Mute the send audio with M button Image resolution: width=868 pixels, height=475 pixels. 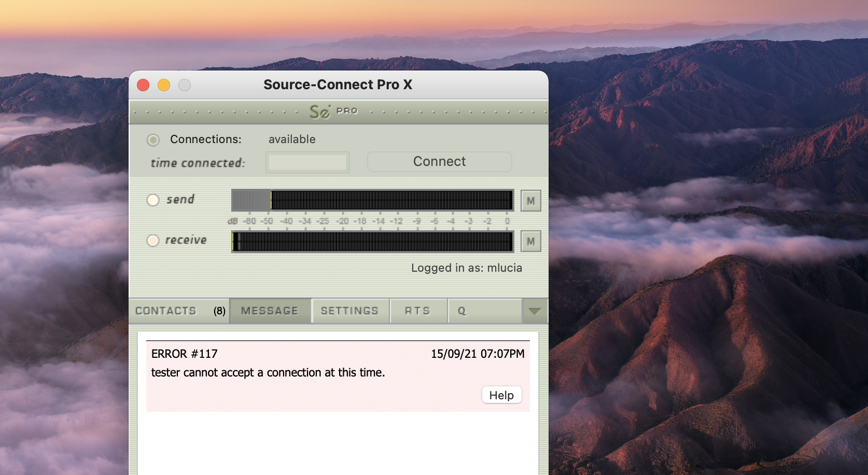coord(530,201)
